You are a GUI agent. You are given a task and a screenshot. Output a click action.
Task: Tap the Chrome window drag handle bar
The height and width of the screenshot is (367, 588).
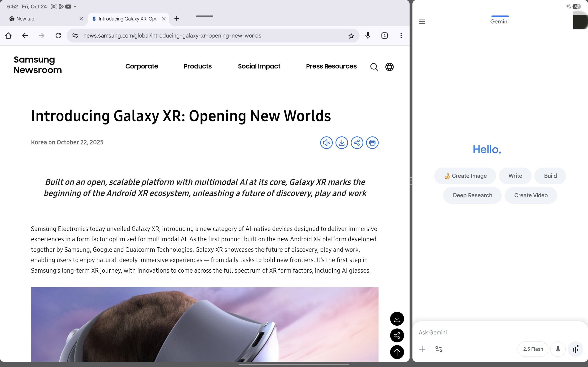tap(205, 16)
